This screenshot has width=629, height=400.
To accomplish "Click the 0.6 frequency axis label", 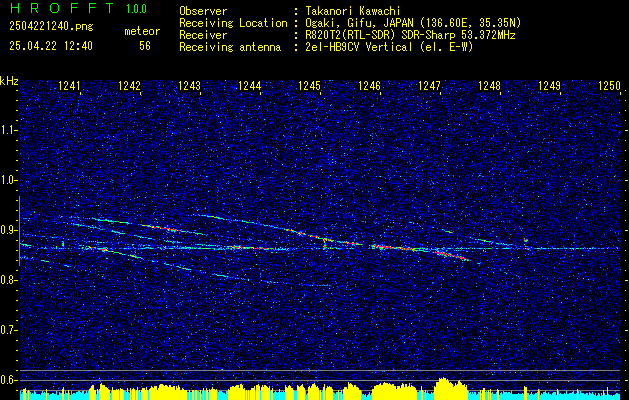I will (8, 380).
